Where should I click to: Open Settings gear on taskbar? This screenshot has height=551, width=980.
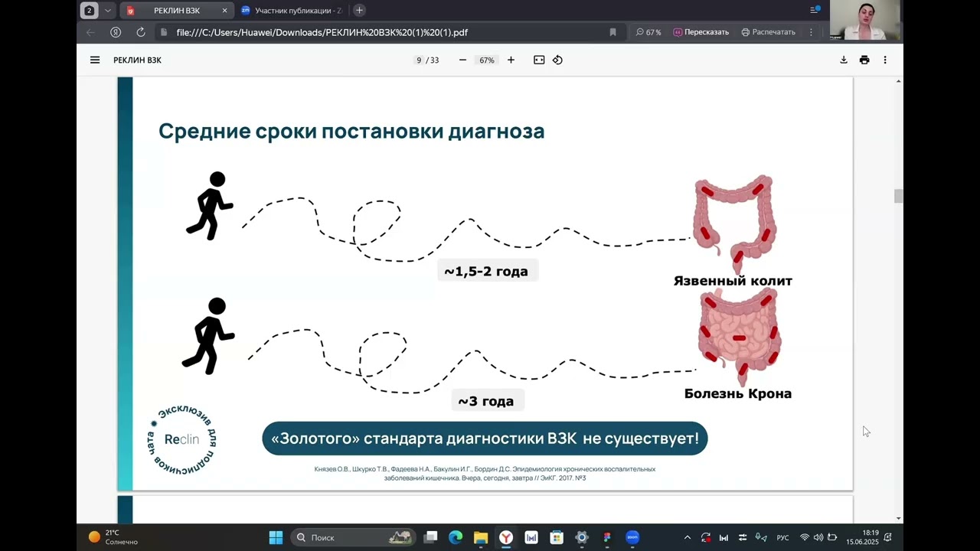582,537
